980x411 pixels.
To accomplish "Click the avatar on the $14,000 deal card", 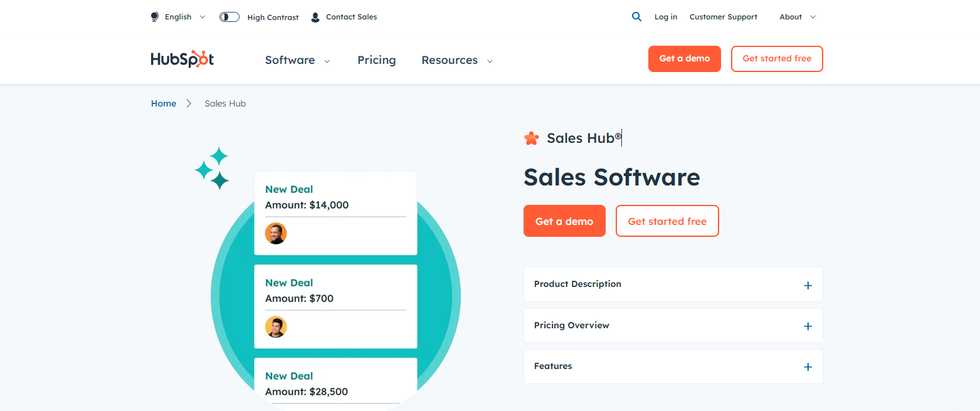I will tap(276, 233).
